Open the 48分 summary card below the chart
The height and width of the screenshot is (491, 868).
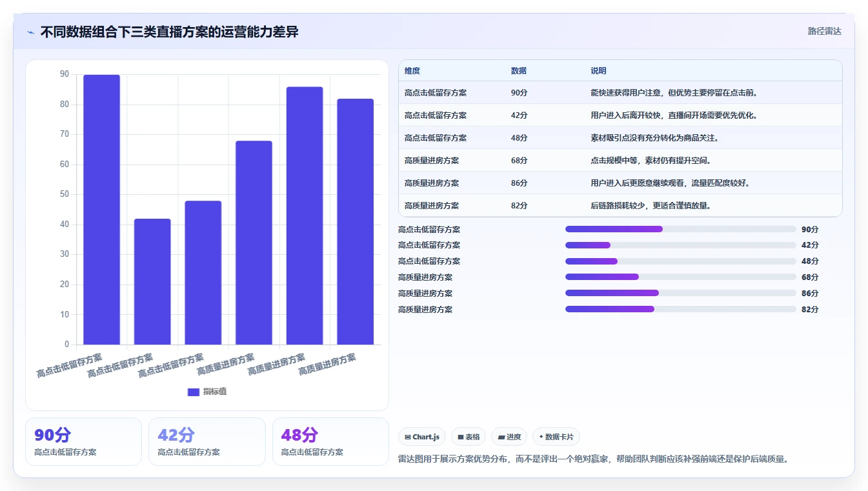[x=330, y=441]
